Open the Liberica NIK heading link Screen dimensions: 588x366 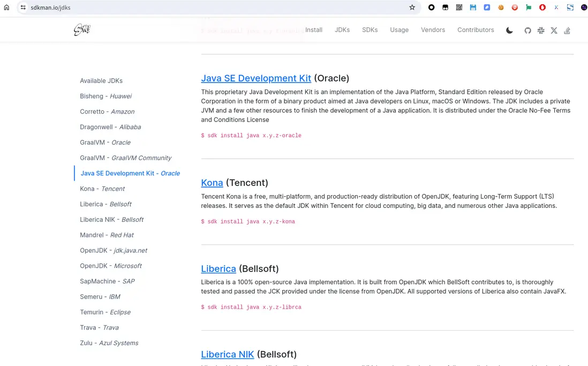[228, 354]
